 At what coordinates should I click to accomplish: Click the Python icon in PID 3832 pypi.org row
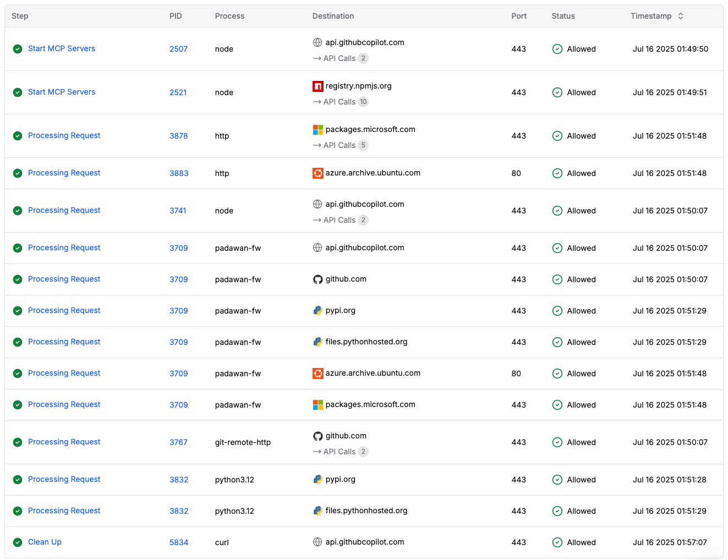tap(318, 479)
